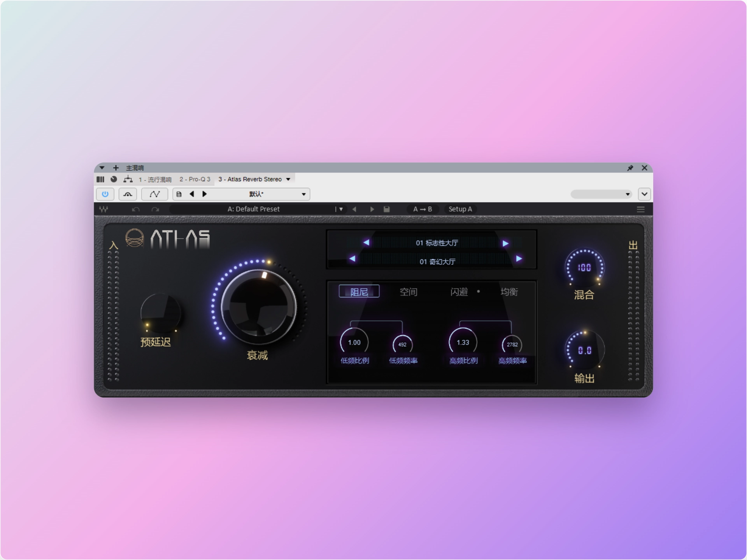Open the automation curve button
Viewport: 747px width, 560px height.
(x=154, y=194)
